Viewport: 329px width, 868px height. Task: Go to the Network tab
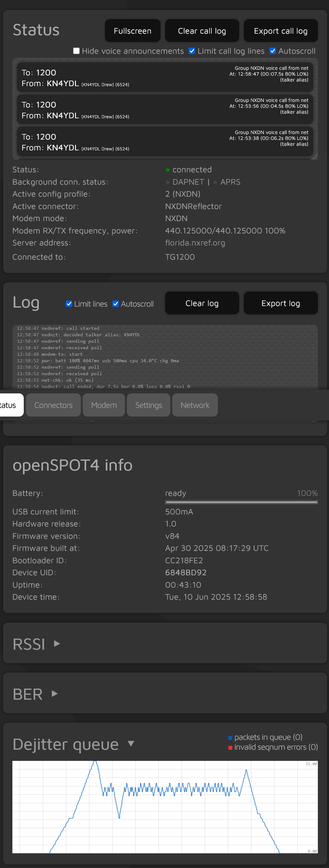(195, 405)
